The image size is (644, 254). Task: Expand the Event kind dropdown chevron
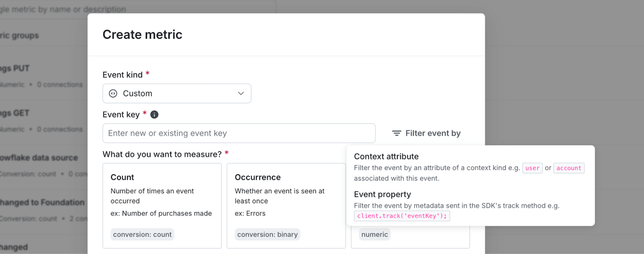click(241, 93)
